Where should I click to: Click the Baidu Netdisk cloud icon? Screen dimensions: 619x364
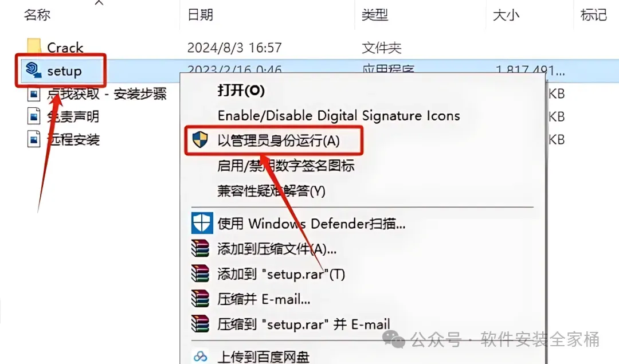[x=200, y=356]
